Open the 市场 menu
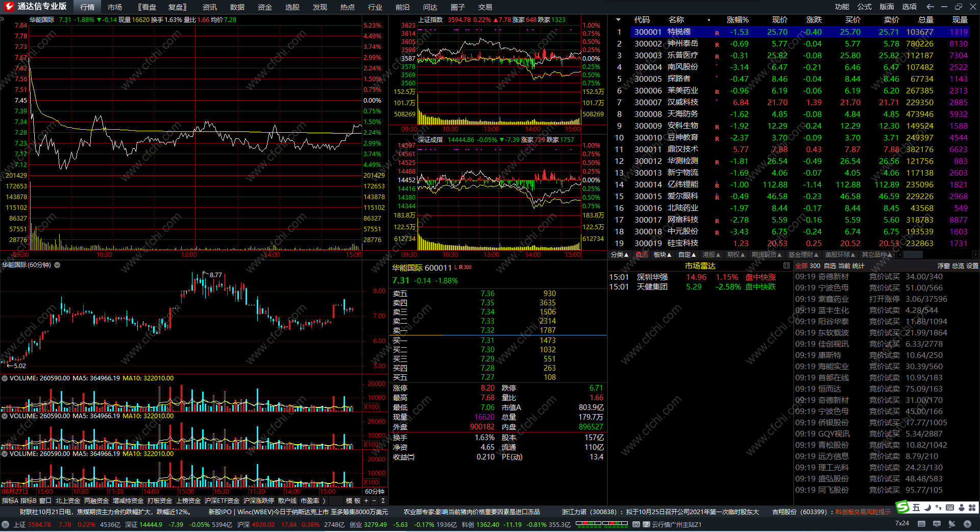This screenshot has width=980, height=532. [115, 7]
